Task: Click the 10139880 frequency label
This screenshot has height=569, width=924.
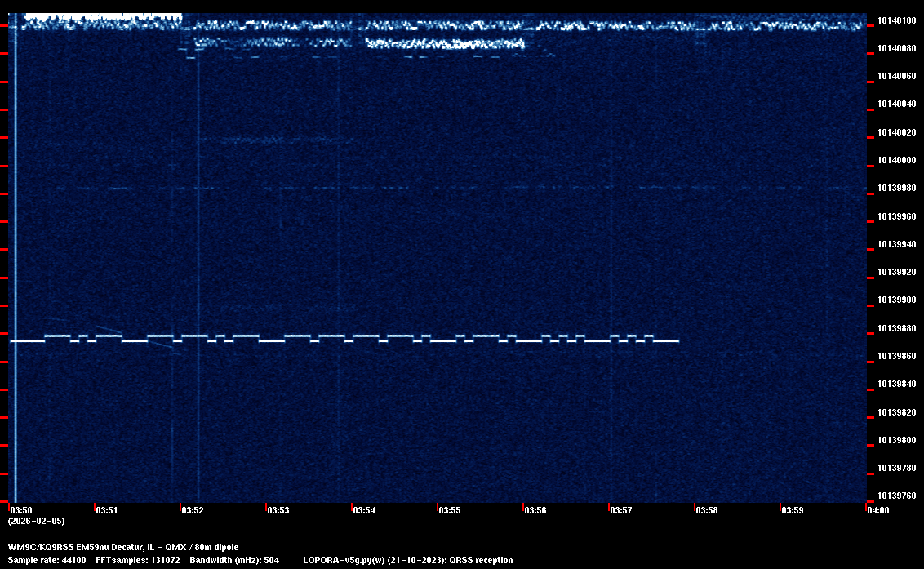Action: tap(895, 328)
